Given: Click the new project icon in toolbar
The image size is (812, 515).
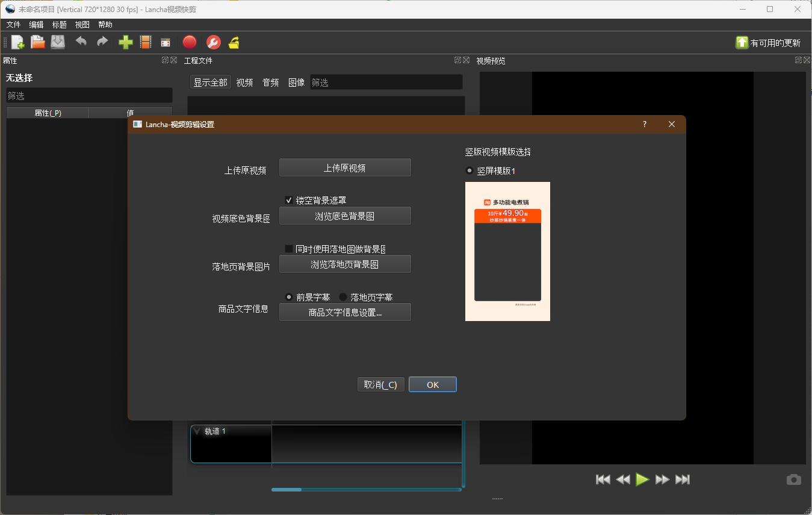Looking at the screenshot, I should 18,42.
